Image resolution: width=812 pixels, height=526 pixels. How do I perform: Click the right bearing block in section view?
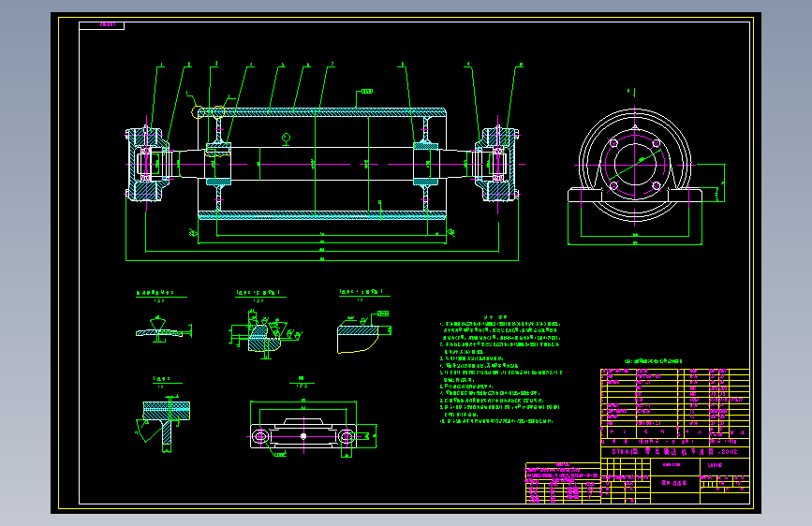pyautogui.click(x=496, y=164)
